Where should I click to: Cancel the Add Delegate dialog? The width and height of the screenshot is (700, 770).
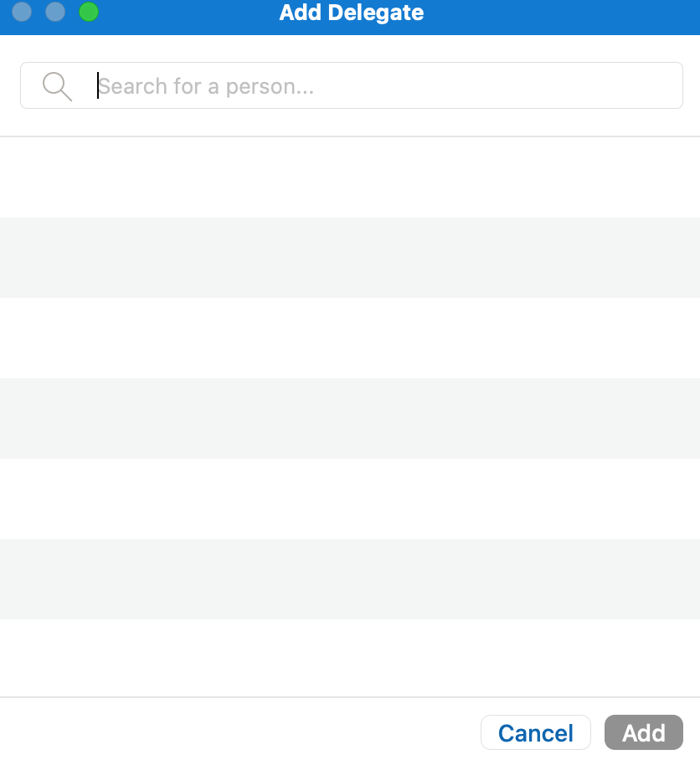(x=535, y=731)
